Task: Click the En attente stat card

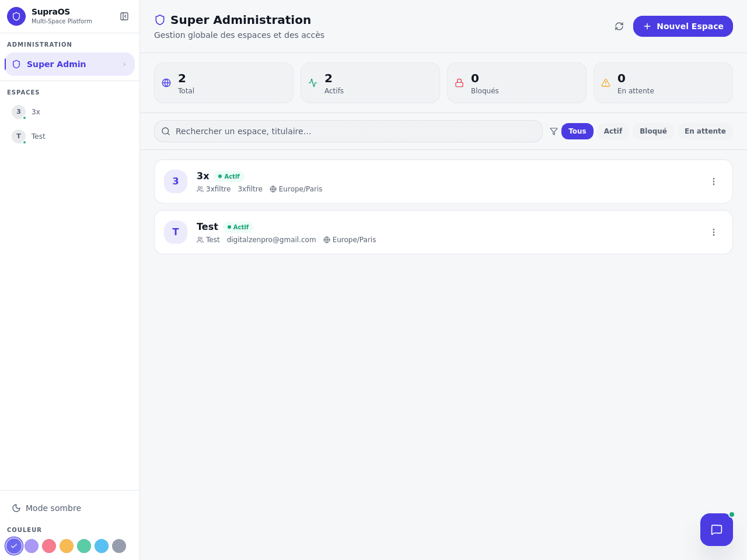Action: point(663,83)
